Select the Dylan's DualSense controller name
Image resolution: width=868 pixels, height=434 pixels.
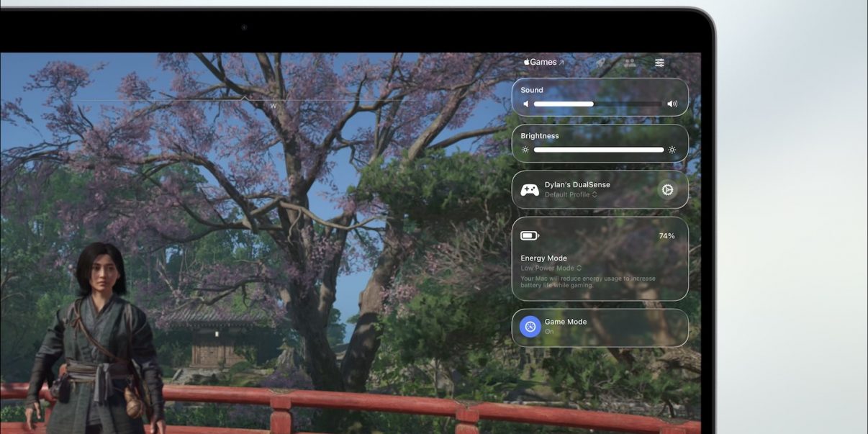(577, 185)
